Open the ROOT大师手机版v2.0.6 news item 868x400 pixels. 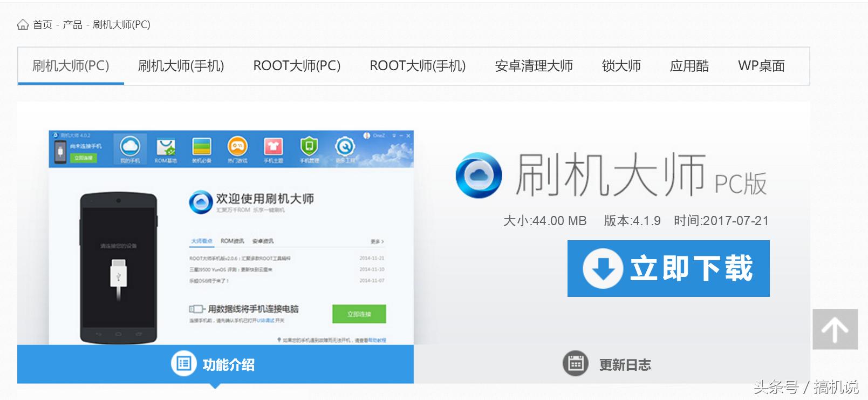pyautogui.click(x=240, y=259)
